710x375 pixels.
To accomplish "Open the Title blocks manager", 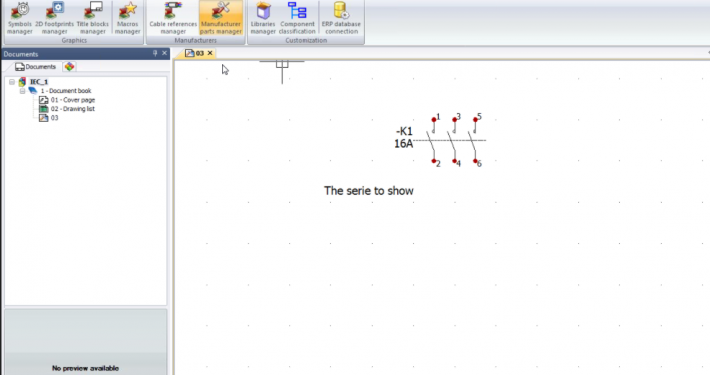I will point(92,18).
